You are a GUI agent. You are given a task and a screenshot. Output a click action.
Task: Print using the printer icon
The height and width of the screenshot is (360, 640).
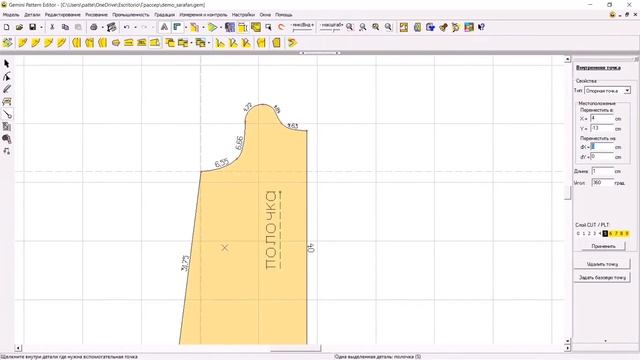(x=93, y=27)
